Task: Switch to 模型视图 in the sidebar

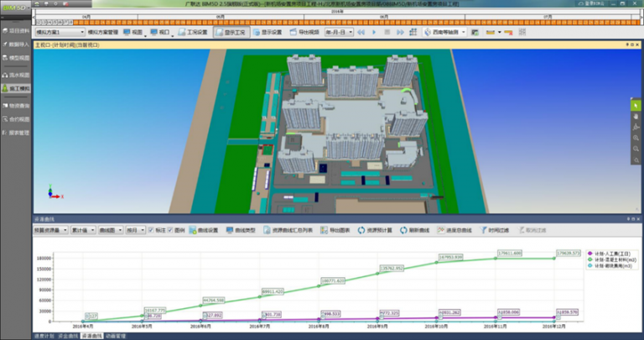Action: (17, 59)
